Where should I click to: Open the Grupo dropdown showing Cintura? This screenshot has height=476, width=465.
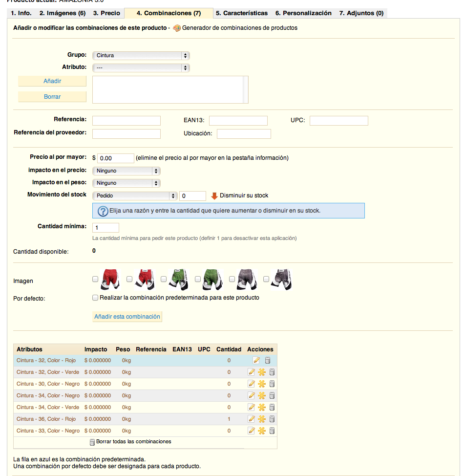141,56
